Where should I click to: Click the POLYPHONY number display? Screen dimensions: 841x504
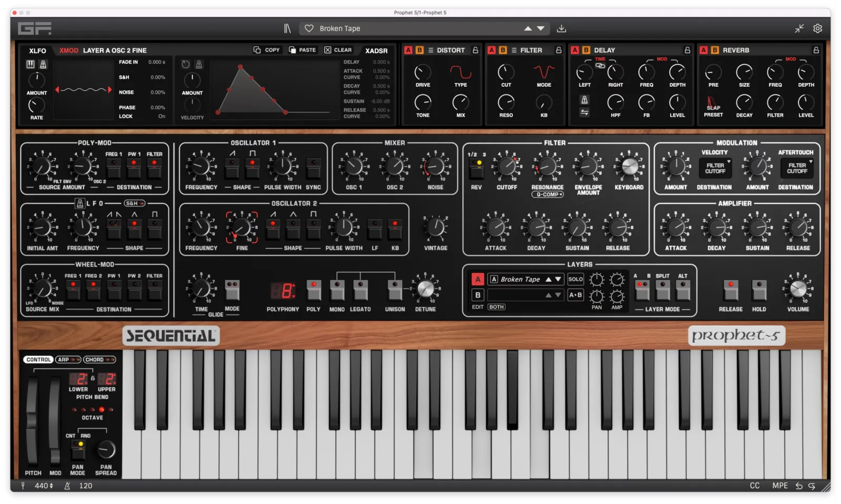coord(283,291)
